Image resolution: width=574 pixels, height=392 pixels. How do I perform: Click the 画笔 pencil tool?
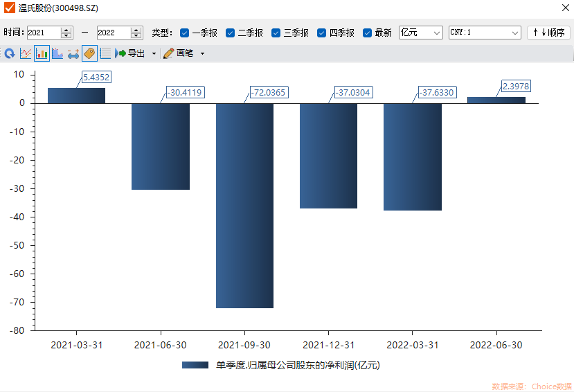pyautogui.click(x=179, y=53)
